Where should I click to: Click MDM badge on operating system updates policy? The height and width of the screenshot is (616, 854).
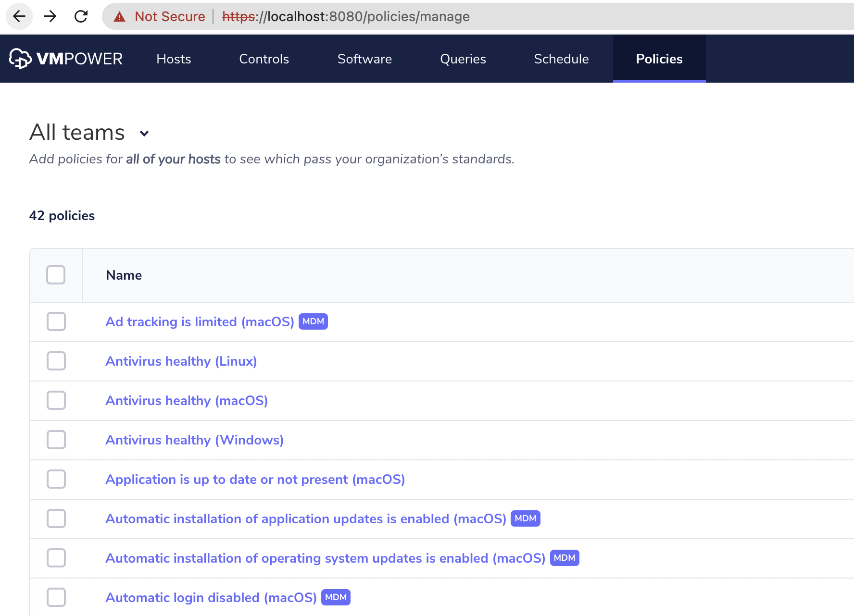(565, 558)
